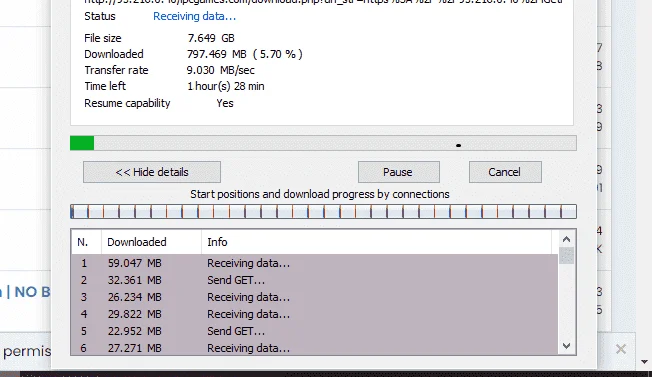This screenshot has height=377, width=652.
Task: Click the transfer rate 9.030 MB/sec
Action: coord(220,70)
